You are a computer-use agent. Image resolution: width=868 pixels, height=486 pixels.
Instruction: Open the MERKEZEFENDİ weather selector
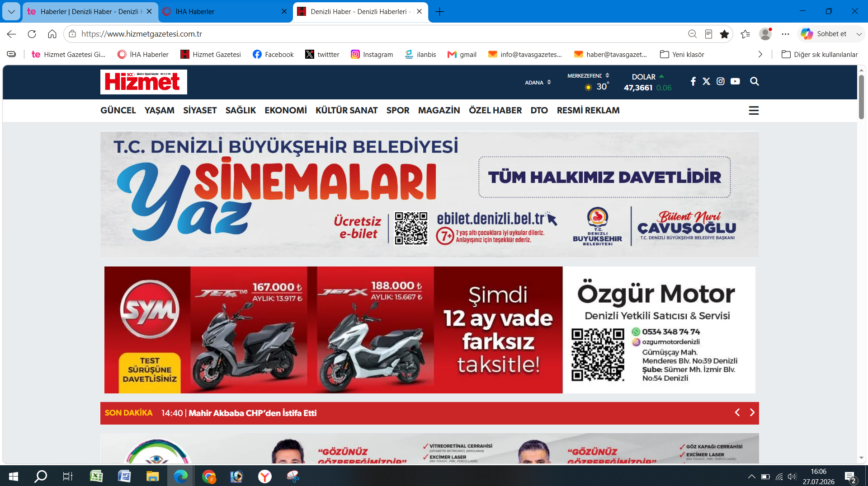point(588,75)
